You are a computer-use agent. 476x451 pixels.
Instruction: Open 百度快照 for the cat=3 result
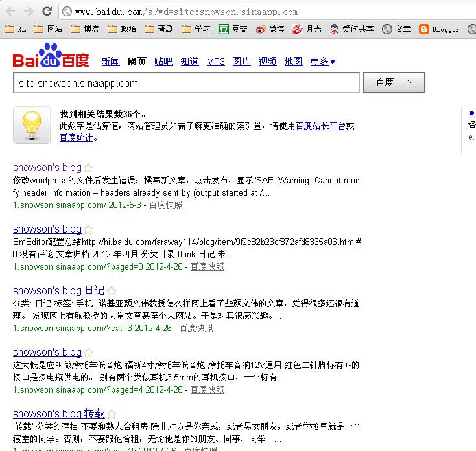point(196,329)
